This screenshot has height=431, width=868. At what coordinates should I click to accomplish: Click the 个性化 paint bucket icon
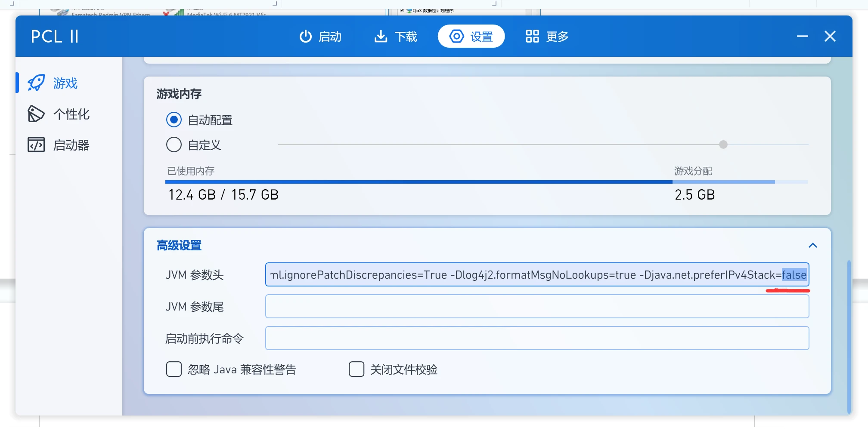[x=36, y=114]
